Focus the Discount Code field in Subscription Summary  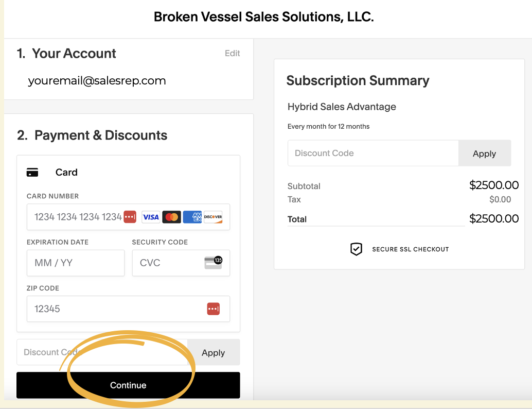pyautogui.click(x=373, y=153)
